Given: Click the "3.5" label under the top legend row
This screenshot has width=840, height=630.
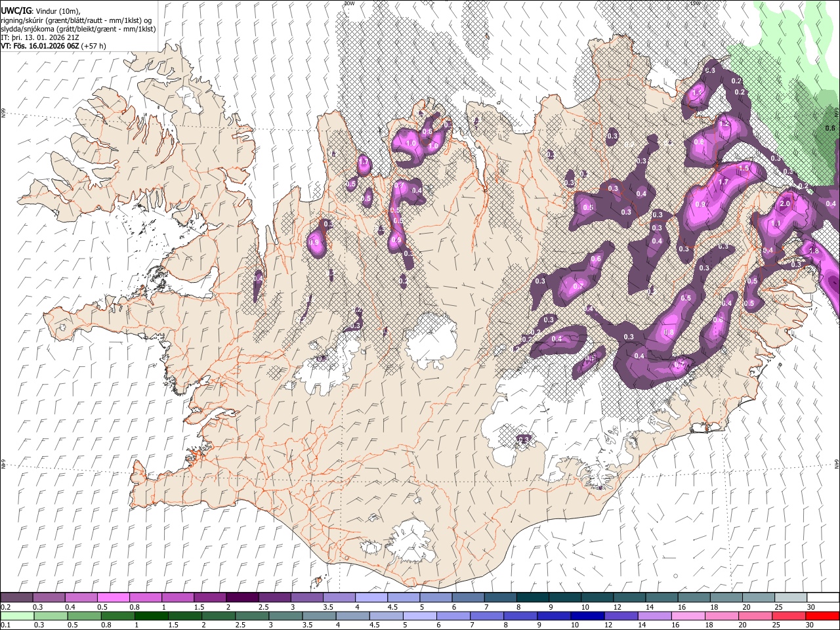Looking at the screenshot, I should click(x=328, y=607).
